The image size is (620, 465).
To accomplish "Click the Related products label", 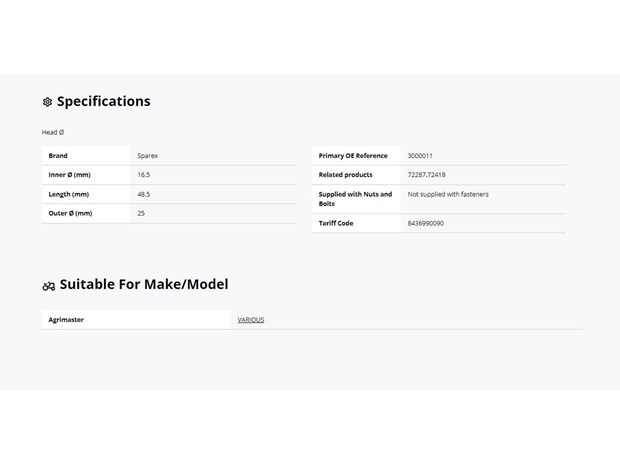I will tap(346, 175).
